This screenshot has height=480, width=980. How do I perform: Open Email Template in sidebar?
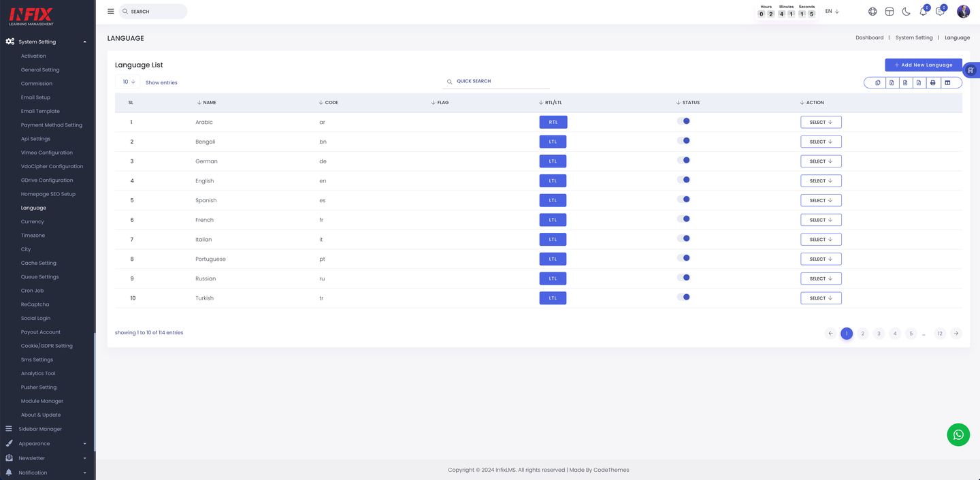point(40,111)
